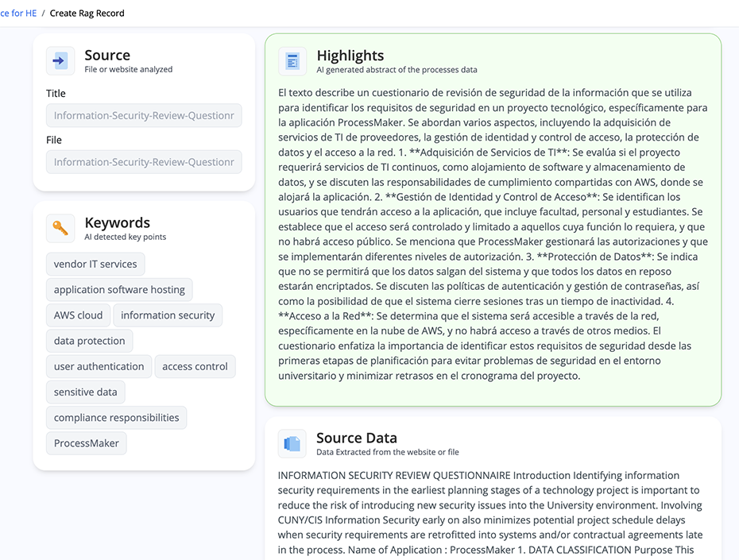
Task: Select the 'ProcessMaker' keyword tag
Action: [x=87, y=443]
